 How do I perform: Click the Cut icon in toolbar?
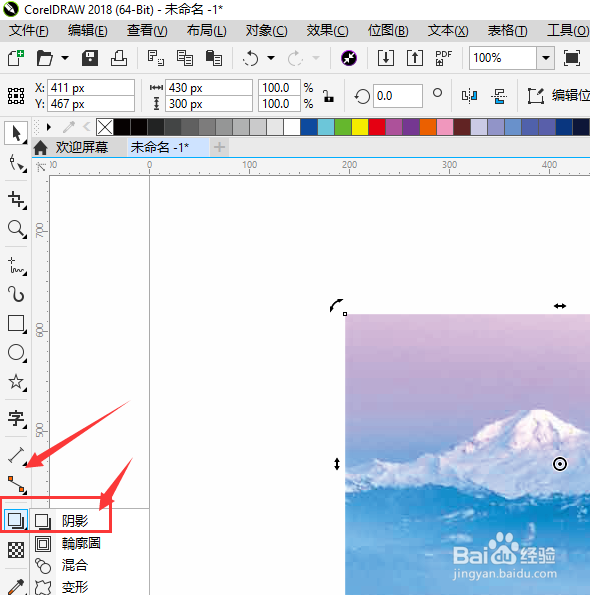156,58
